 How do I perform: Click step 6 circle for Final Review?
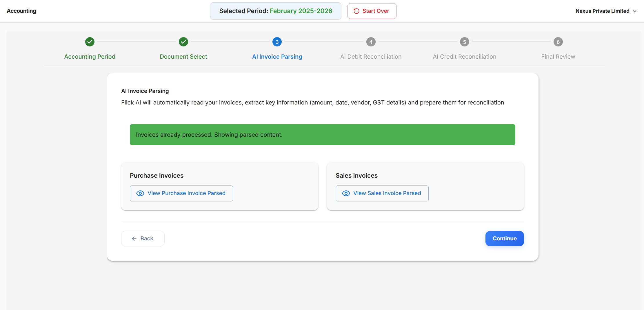[558, 42]
